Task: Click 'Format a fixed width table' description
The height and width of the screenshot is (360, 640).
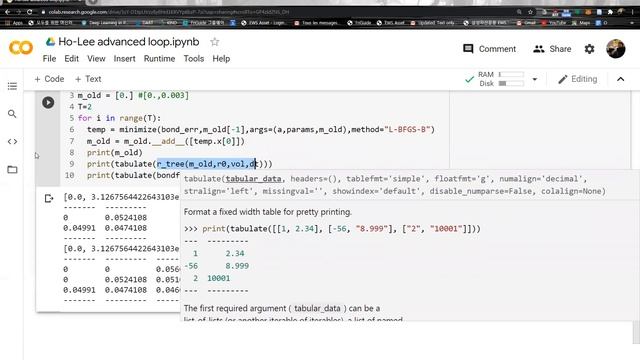Action: click(268, 212)
